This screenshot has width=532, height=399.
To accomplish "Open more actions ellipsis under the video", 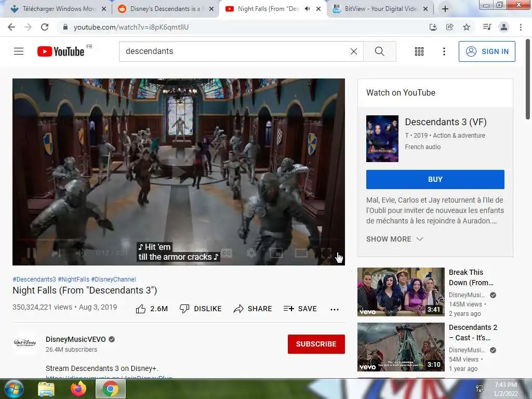I will 334,309.
